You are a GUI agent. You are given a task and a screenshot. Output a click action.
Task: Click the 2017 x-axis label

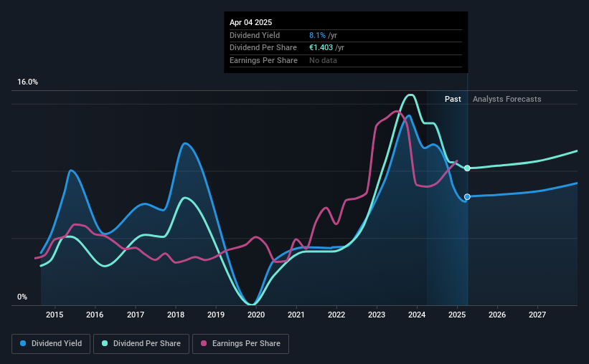135,315
